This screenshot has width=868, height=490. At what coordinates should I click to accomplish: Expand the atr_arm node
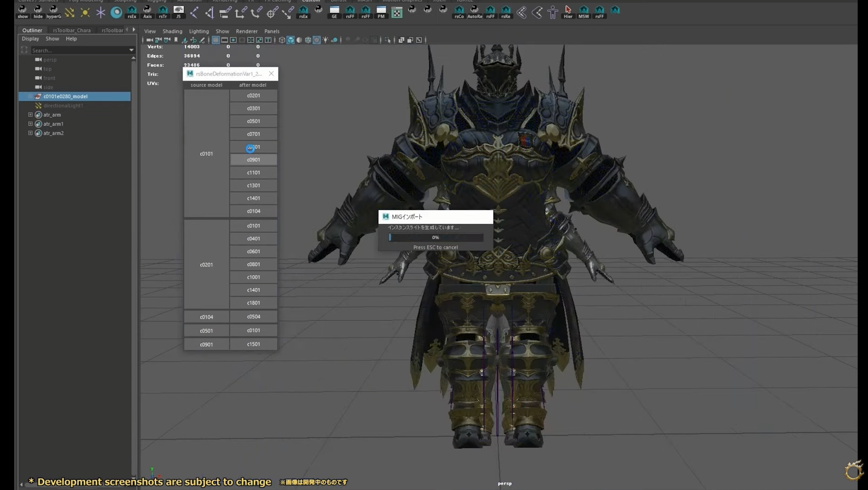click(x=30, y=114)
